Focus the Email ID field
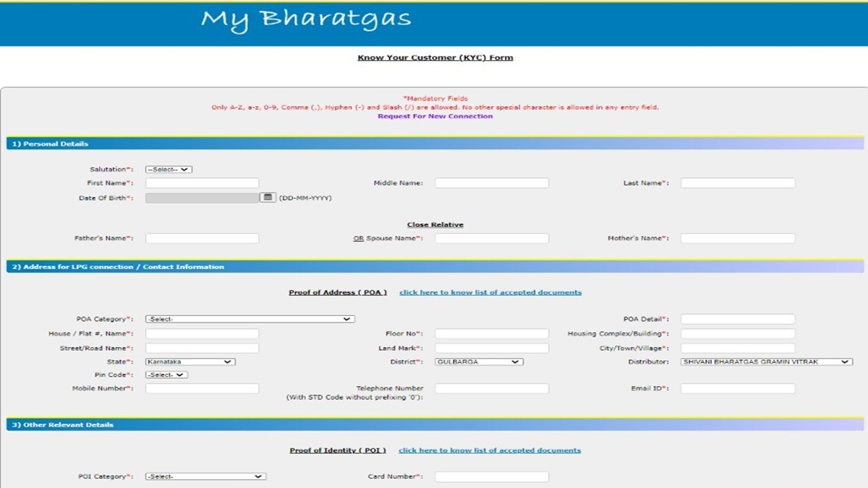The height and width of the screenshot is (488, 868). (x=738, y=389)
